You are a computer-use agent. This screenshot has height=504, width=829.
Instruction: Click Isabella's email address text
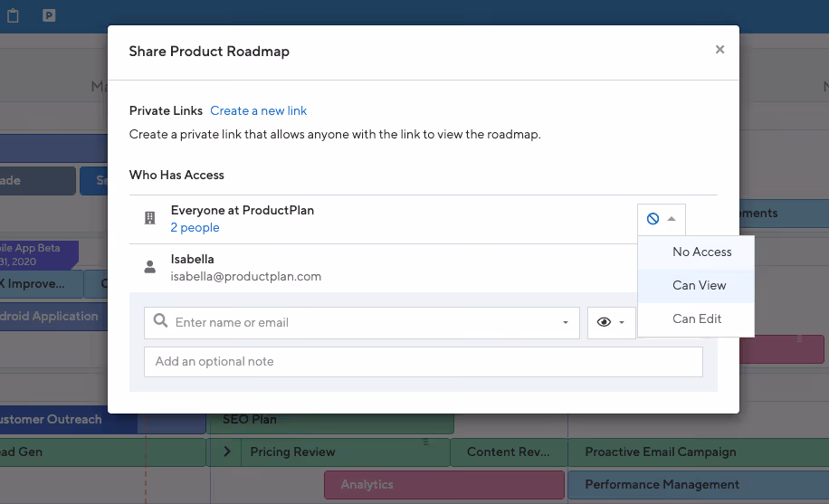[246, 277]
